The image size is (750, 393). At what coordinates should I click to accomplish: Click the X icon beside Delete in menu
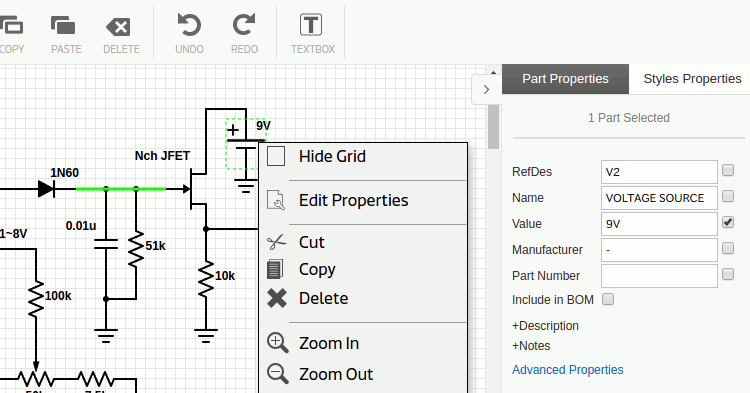coord(277,298)
